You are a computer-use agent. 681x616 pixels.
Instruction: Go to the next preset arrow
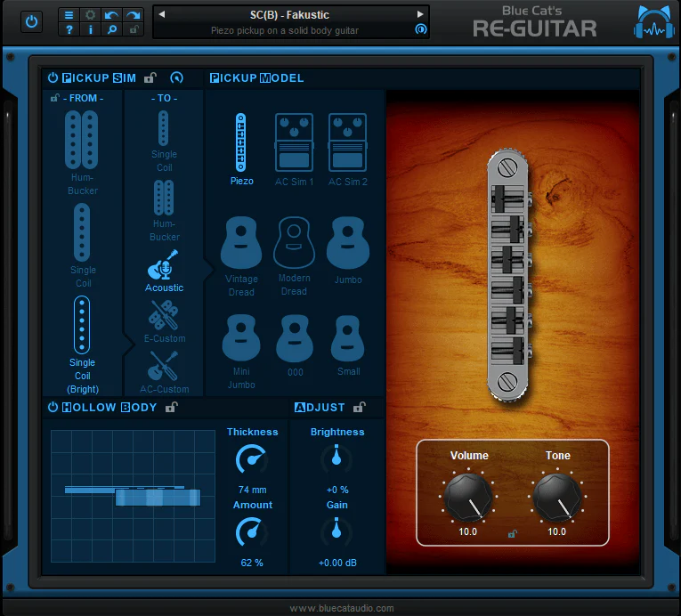pyautogui.click(x=420, y=14)
